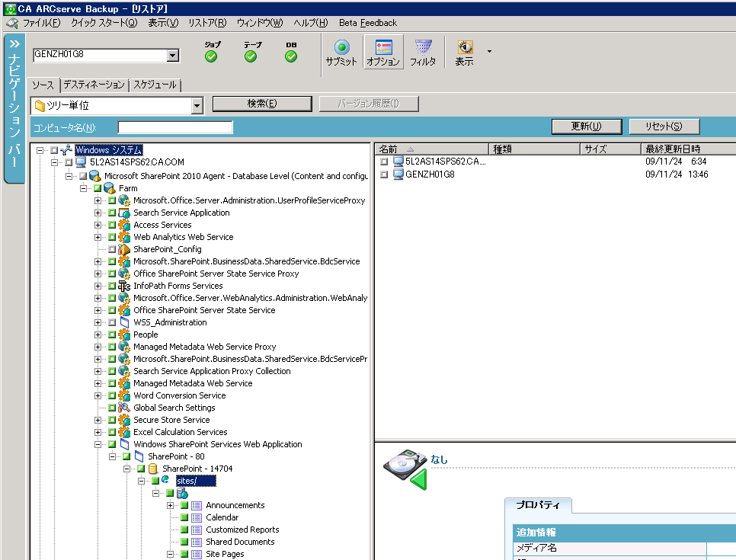Toggle the Windows システム root checkbox
Viewport: 736px width, 560px height.
[x=54, y=150]
